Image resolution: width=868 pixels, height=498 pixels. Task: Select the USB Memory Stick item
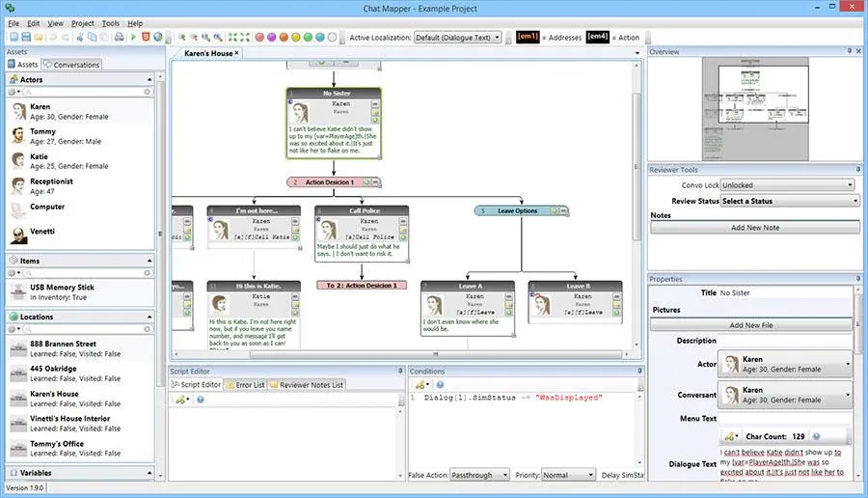(x=80, y=291)
